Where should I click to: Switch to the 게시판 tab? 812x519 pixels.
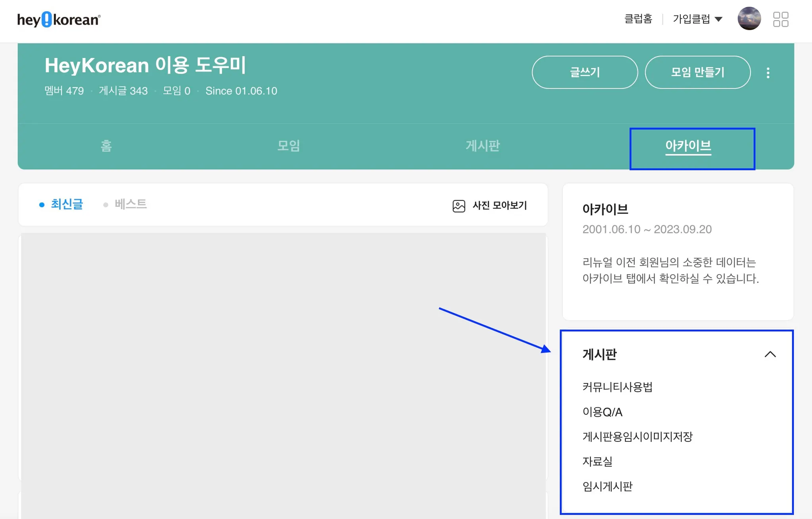coord(483,146)
